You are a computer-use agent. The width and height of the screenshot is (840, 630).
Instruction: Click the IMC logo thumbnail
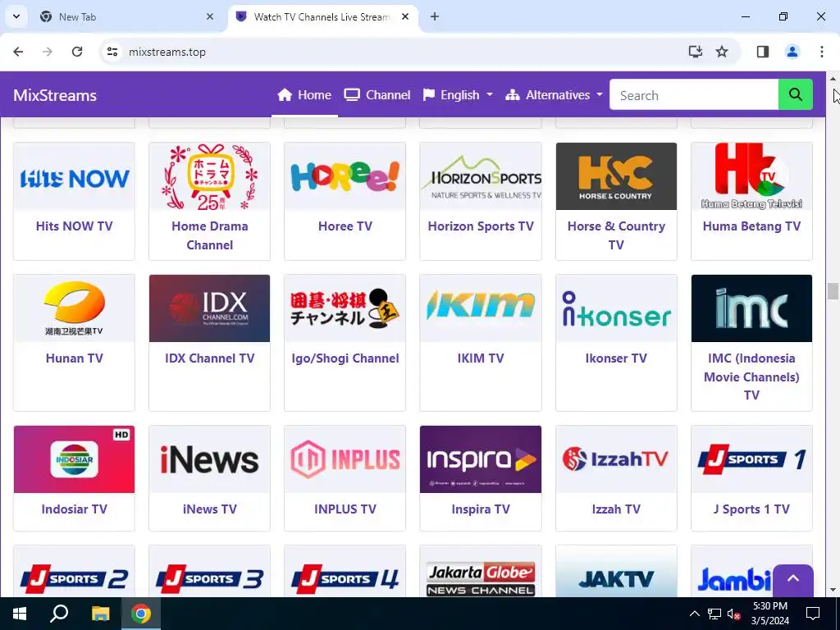(x=751, y=308)
